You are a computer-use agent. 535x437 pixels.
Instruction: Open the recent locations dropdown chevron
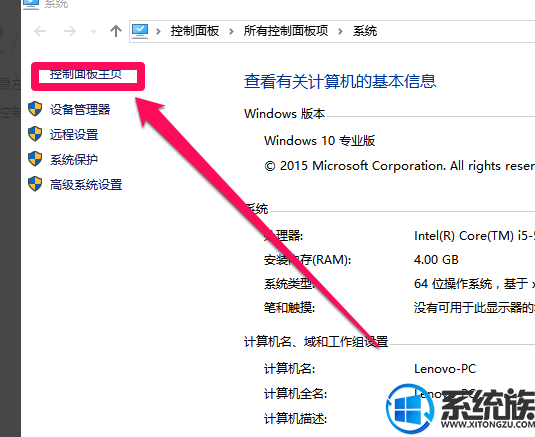(93, 32)
